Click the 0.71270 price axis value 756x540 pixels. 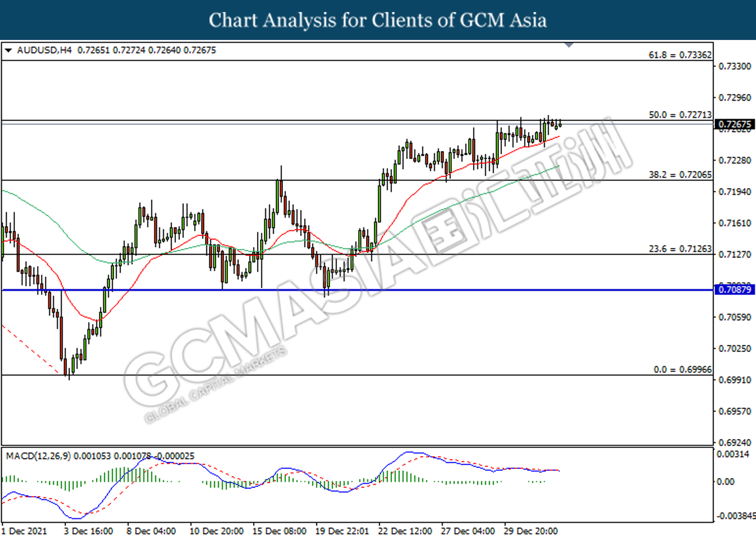point(734,255)
